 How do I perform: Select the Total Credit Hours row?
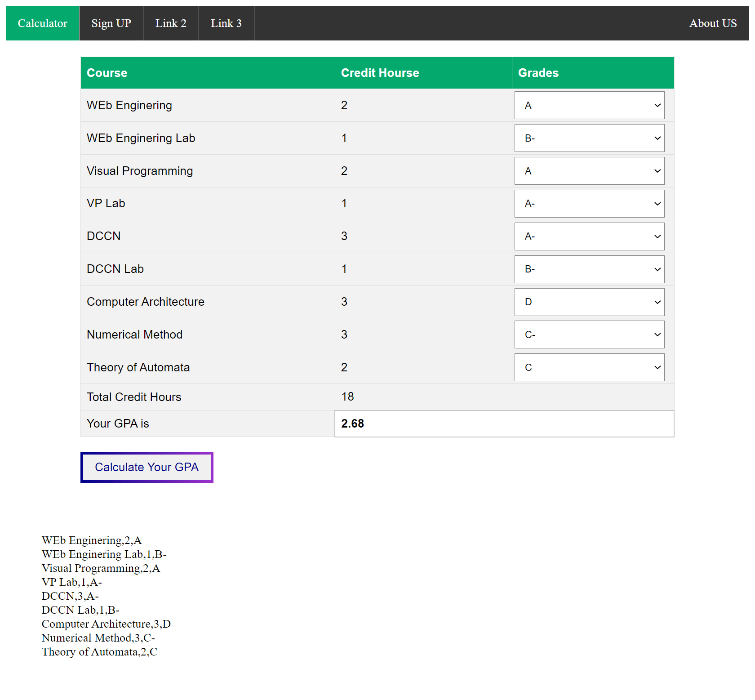tap(134, 397)
